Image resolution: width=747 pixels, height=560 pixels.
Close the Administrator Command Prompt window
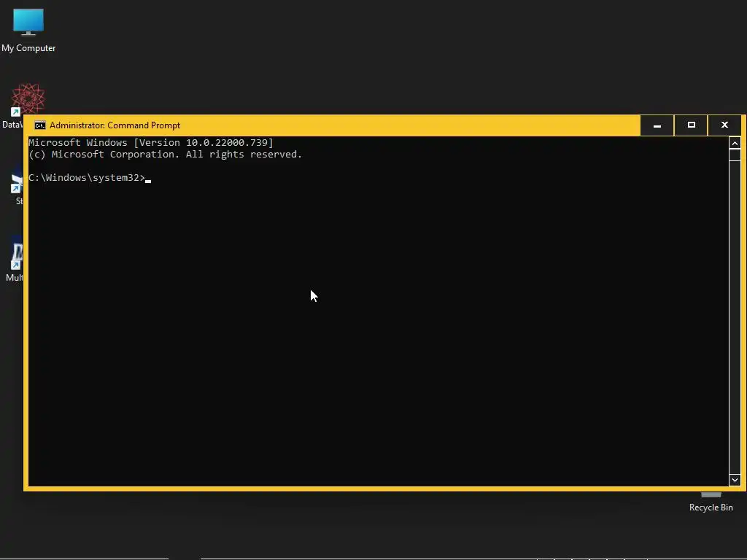click(724, 125)
